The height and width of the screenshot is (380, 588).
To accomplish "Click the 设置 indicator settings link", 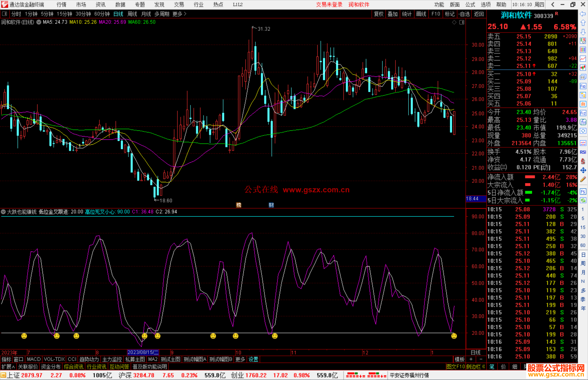I will pyautogui.click(x=253, y=359).
